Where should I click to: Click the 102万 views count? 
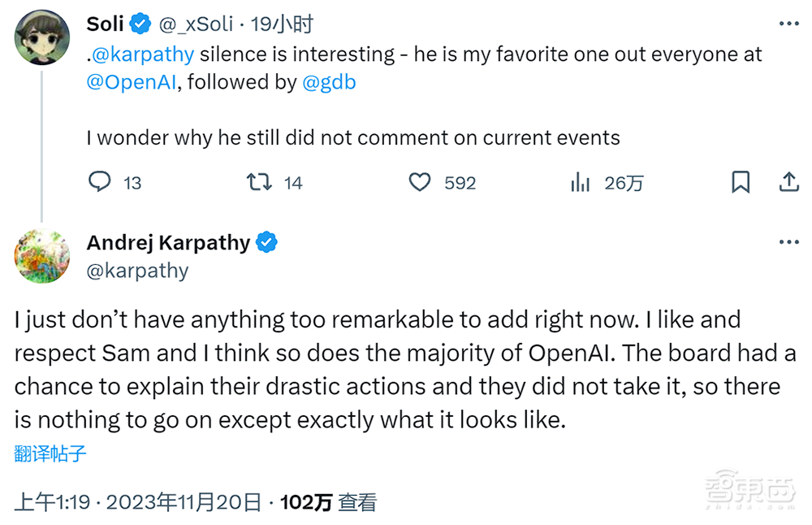[306, 502]
